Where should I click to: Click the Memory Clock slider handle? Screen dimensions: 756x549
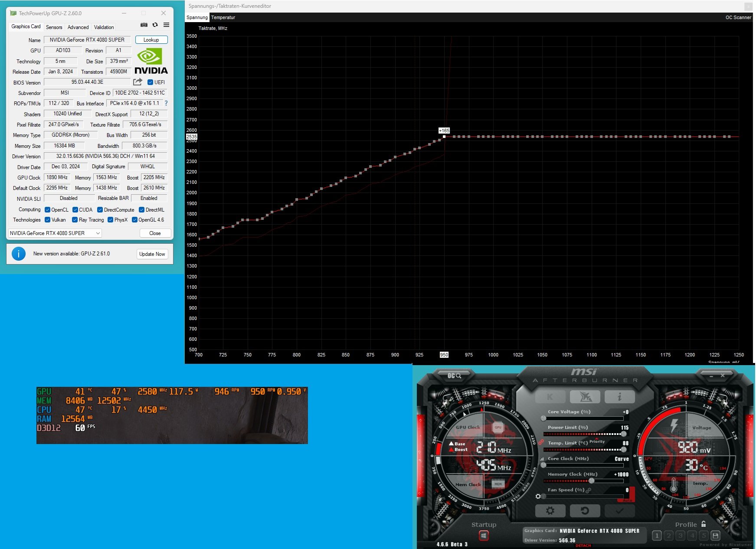coord(592,480)
